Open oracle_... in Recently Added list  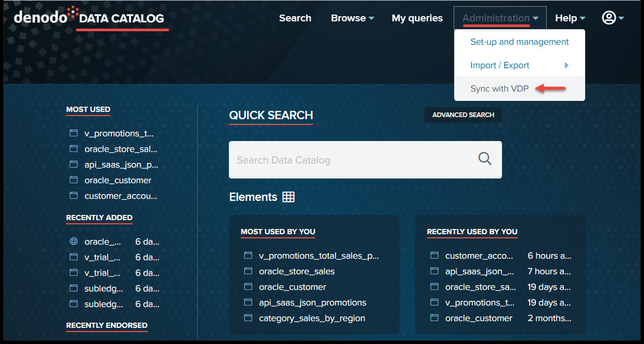point(102,241)
